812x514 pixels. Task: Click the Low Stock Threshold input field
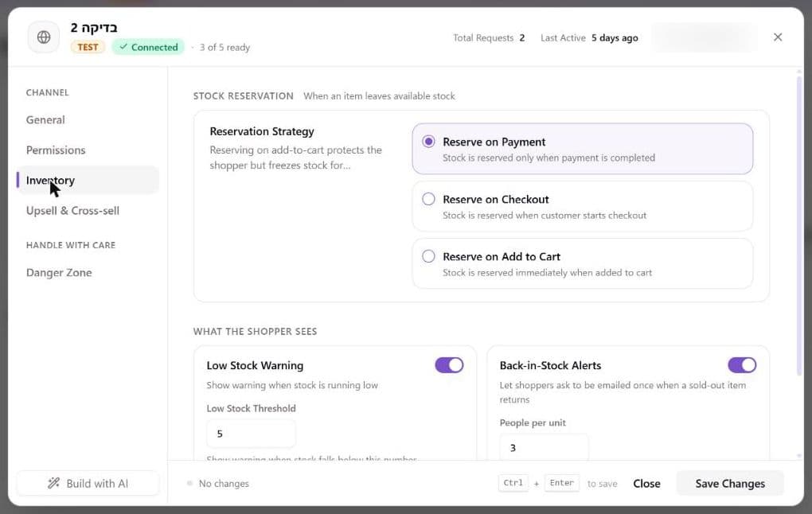pos(251,434)
